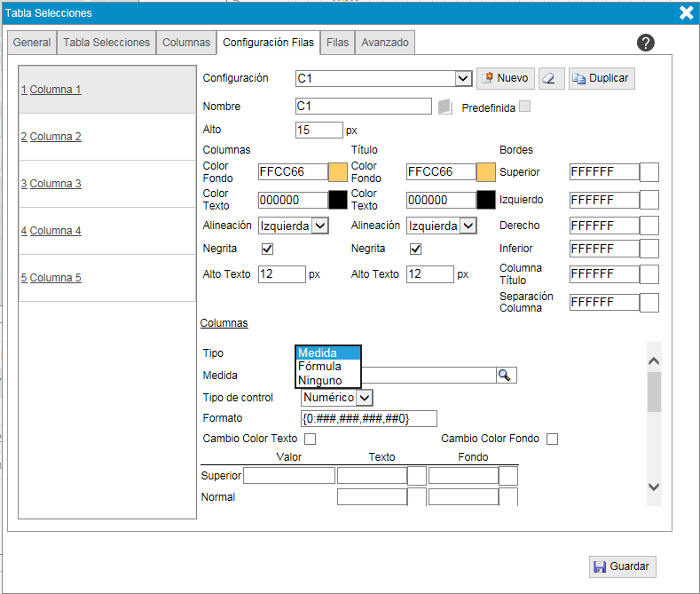Uncheck Negrita under Columnas section
Viewport: 700px width, 594px height.
pos(267,249)
